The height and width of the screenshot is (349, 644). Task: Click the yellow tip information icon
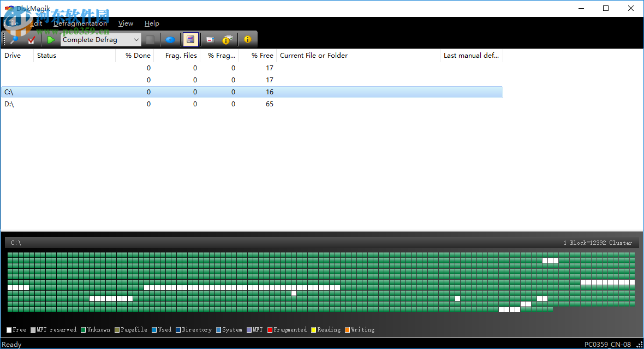click(228, 39)
